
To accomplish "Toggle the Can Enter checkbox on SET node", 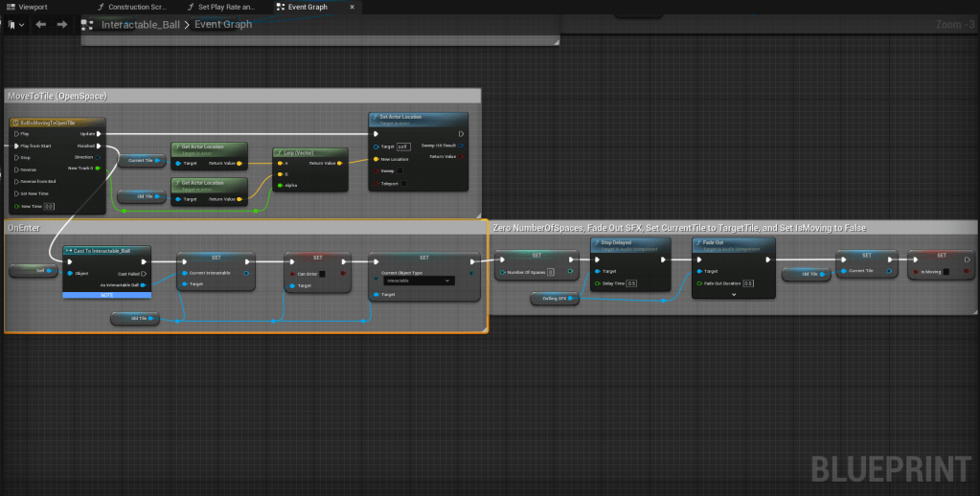I will tap(322, 274).
